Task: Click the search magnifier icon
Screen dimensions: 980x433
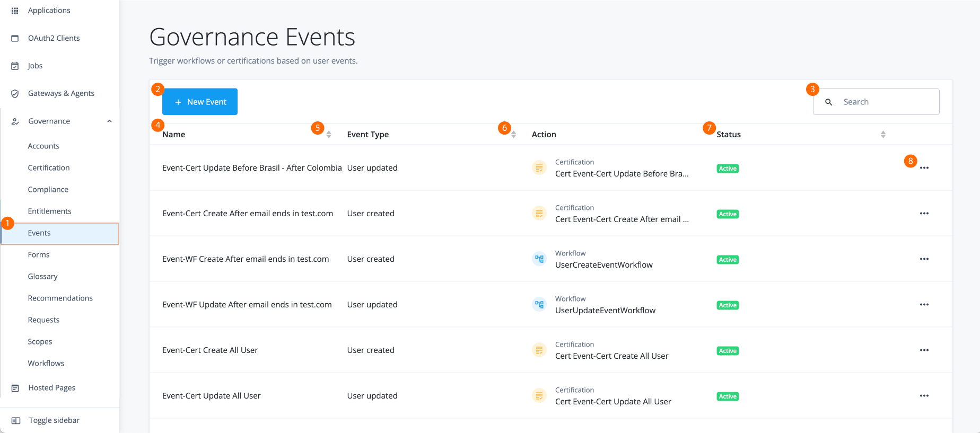Action: tap(828, 102)
